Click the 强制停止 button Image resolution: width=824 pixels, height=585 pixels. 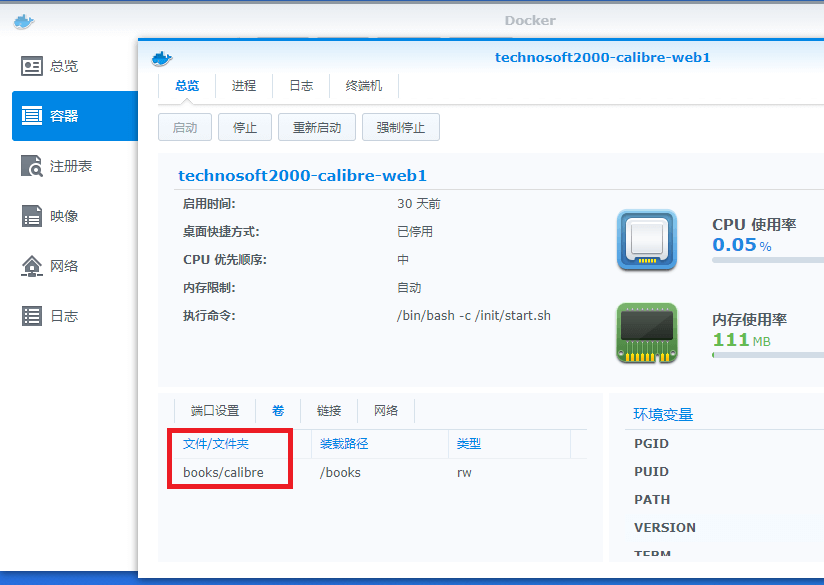(x=401, y=127)
